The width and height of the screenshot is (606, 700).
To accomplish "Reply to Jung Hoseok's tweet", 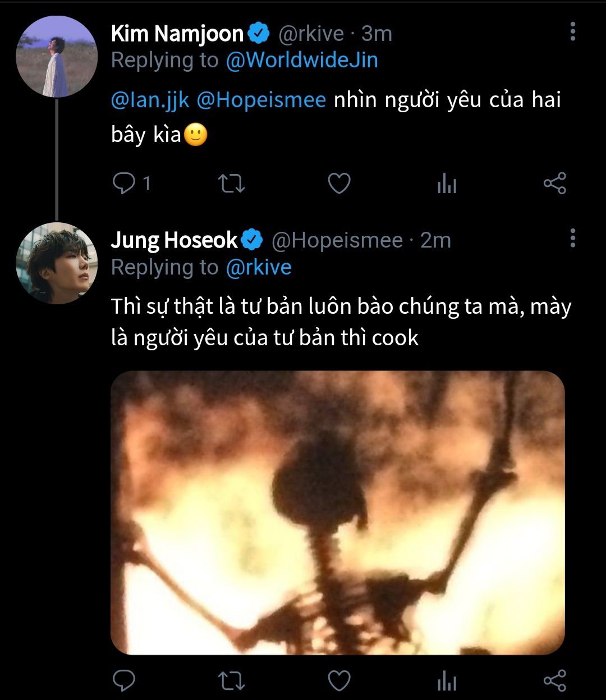I will tap(123, 681).
